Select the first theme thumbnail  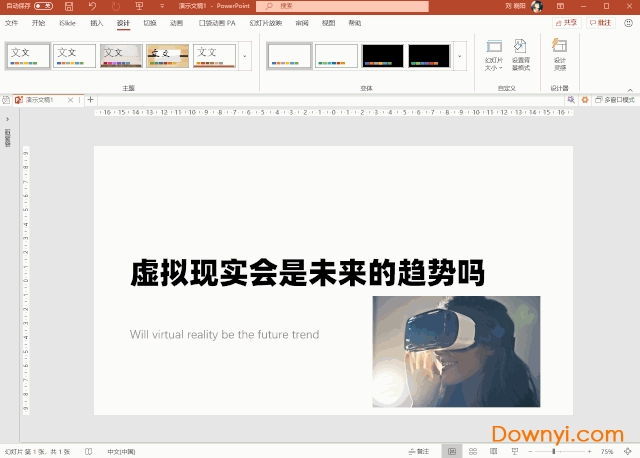27,55
